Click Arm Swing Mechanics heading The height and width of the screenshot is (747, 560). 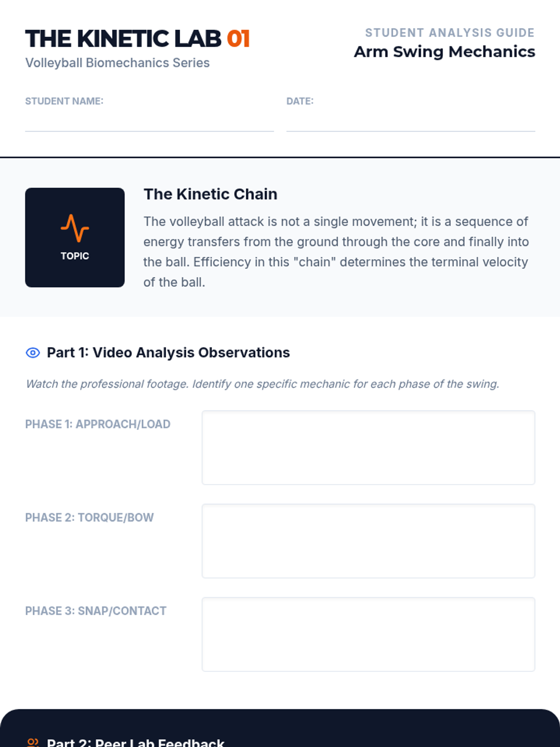click(x=444, y=52)
